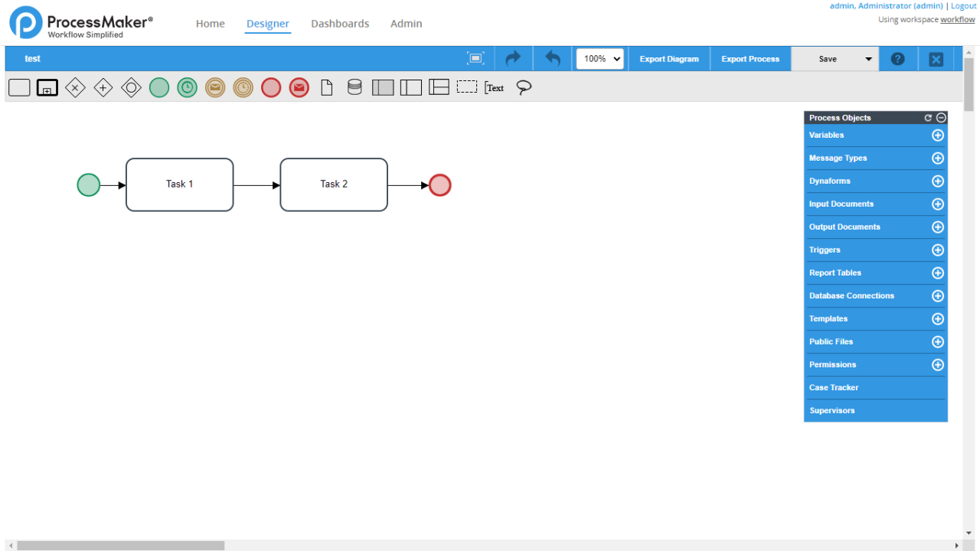
Task: Select the Data store tool
Action: pos(354,87)
